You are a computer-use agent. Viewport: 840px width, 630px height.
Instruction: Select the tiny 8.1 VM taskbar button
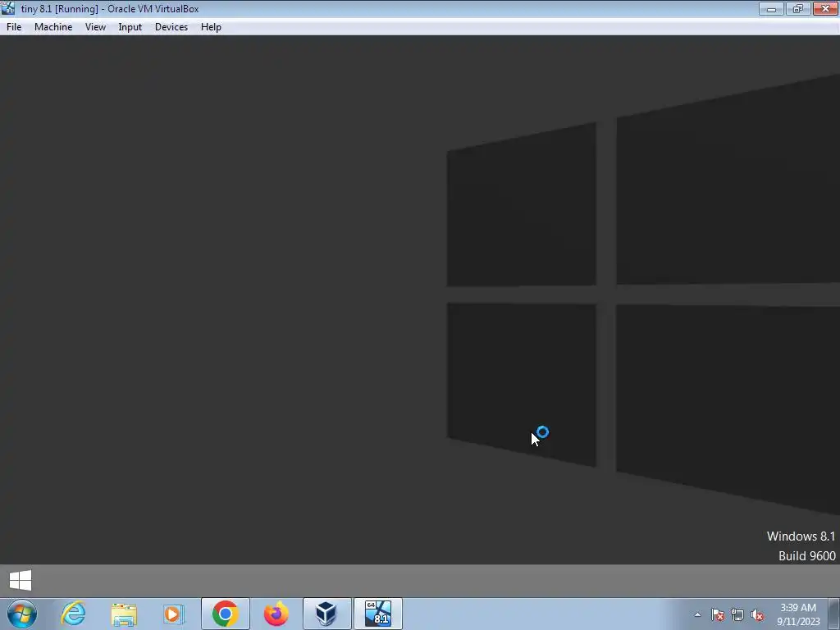pyautogui.click(x=378, y=614)
